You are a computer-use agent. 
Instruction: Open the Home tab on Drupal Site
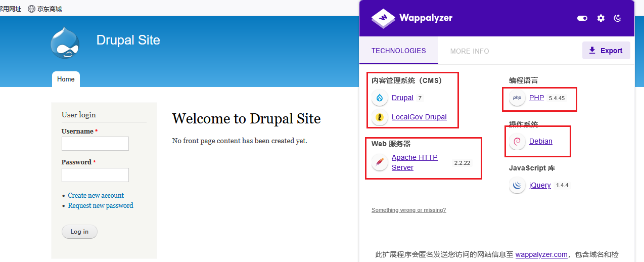(66, 79)
